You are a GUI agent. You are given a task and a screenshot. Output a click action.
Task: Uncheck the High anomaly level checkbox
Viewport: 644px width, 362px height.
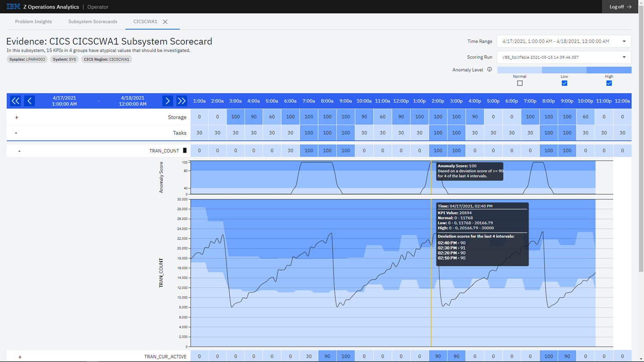coord(609,83)
